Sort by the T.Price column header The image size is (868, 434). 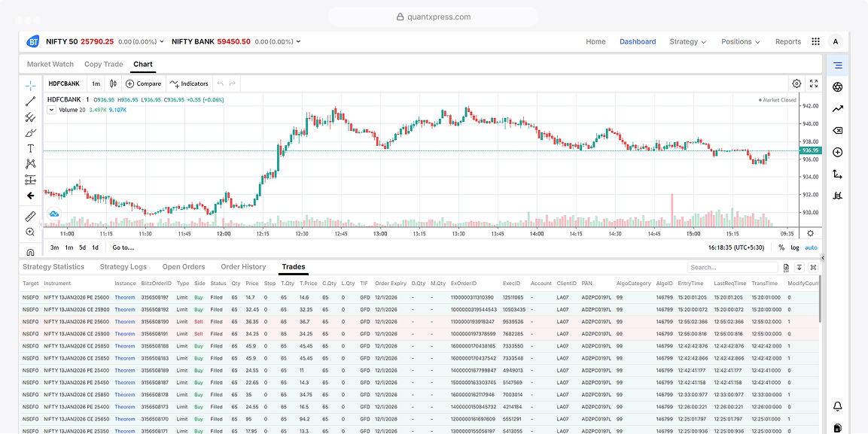tap(308, 283)
